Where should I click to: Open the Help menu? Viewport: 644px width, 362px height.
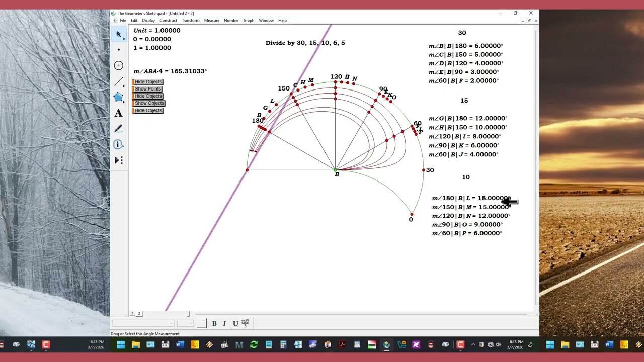pos(283,21)
